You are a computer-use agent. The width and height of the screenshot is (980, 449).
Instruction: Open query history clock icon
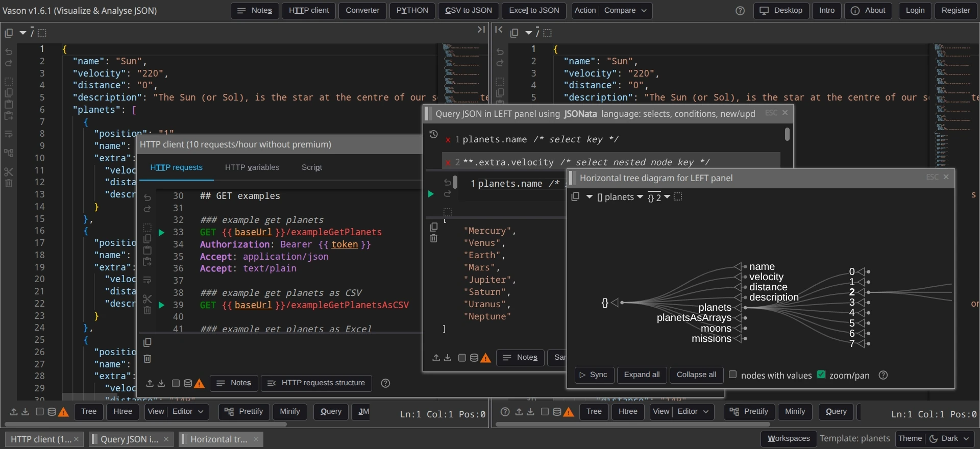433,134
